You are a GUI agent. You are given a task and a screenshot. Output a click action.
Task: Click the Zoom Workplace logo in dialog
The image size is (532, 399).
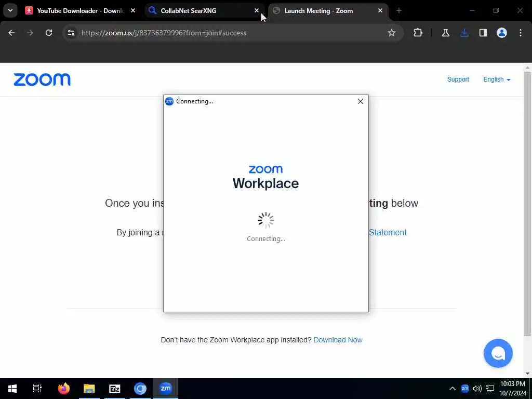(x=265, y=178)
